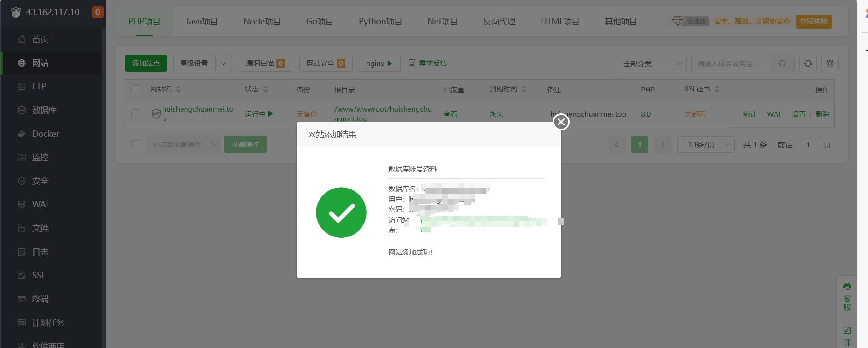Sort by SSL证书 column arrows

[717, 89]
